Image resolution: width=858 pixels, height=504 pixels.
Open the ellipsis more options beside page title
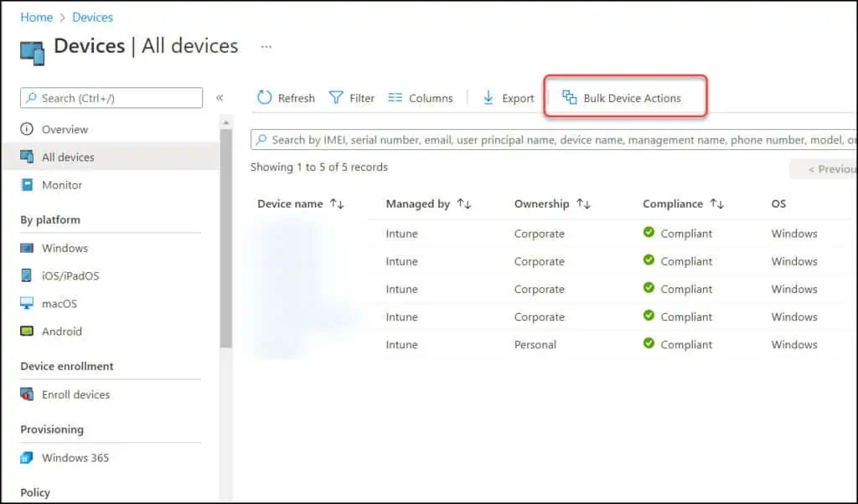(x=266, y=47)
